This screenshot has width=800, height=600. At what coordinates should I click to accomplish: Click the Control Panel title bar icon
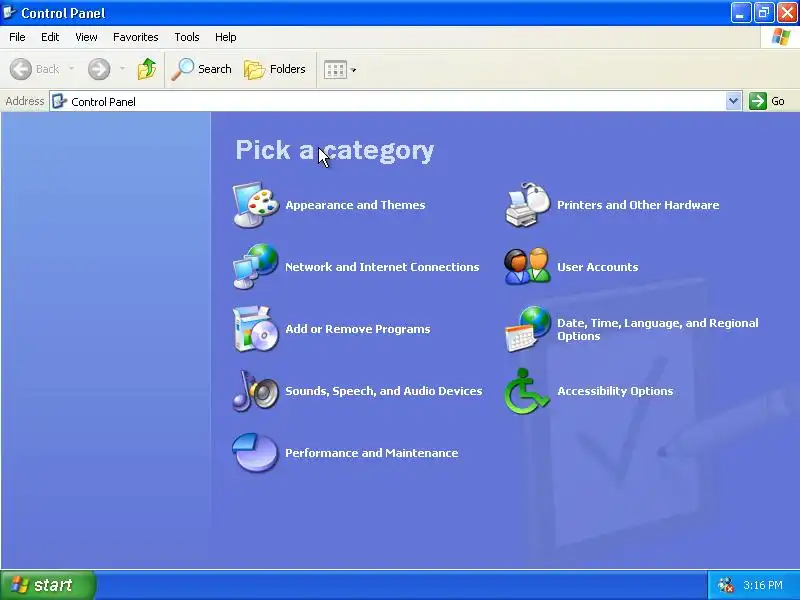[10, 12]
